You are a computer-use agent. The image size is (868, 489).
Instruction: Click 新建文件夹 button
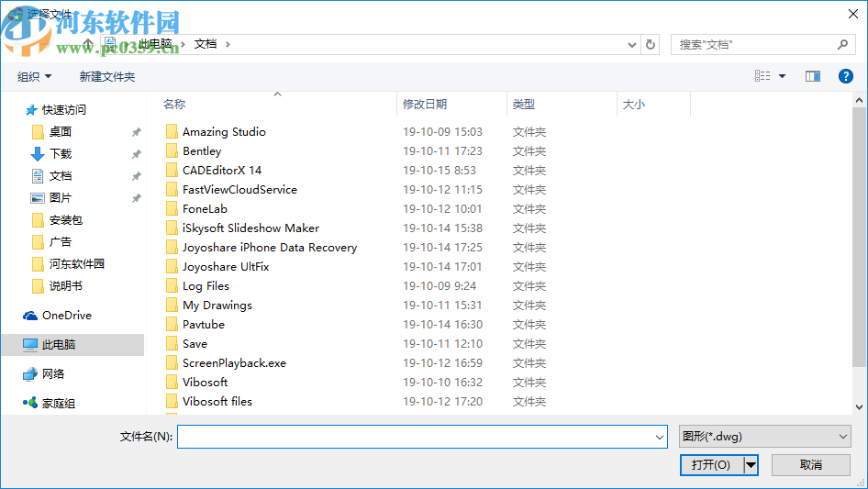107,76
